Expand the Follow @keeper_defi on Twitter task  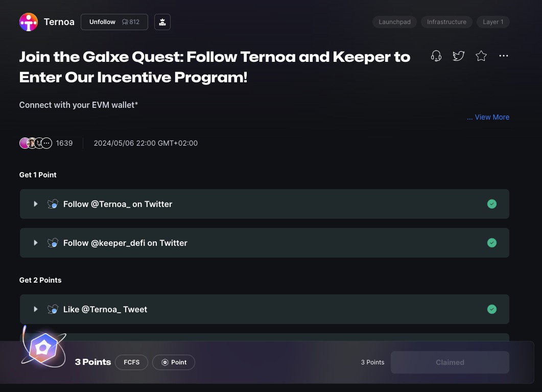[x=36, y=243]
